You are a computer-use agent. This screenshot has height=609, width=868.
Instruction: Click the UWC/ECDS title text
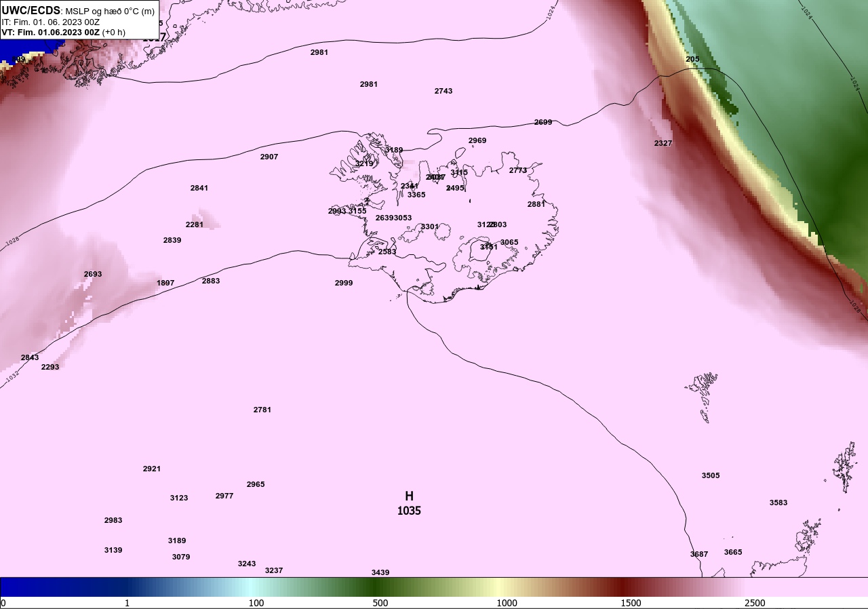pyautogui.click(x=31, y=10)
